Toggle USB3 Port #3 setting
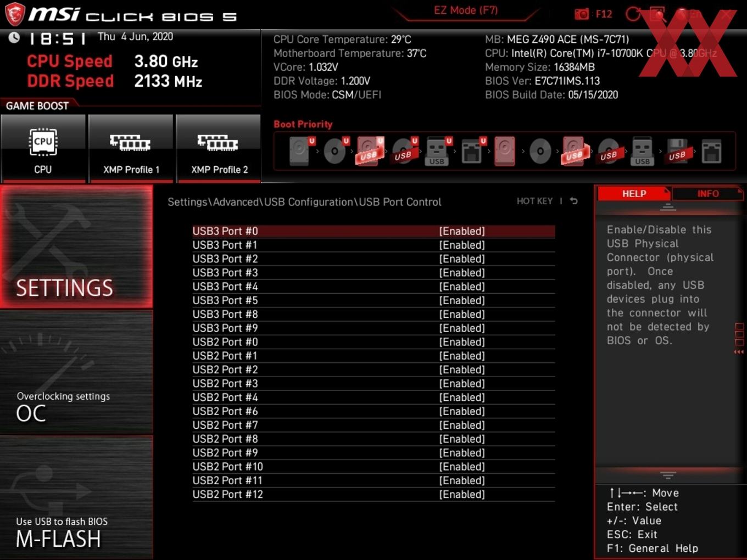The image size is (747, 560). click(374, 273)
